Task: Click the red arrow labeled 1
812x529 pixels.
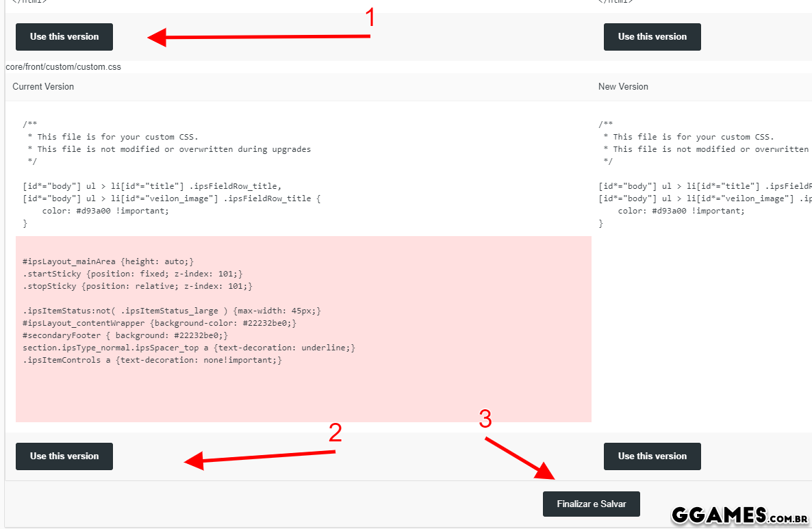Action: tap(259, 37)
